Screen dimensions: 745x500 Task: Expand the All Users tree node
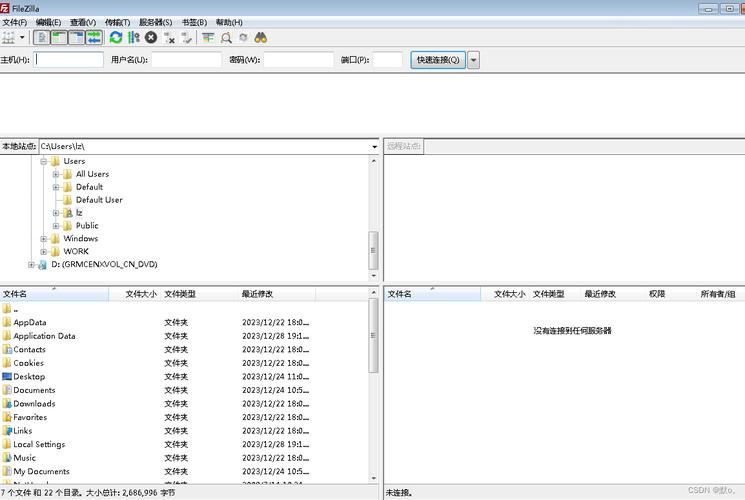pyautogui.click(x=56, y=174)
